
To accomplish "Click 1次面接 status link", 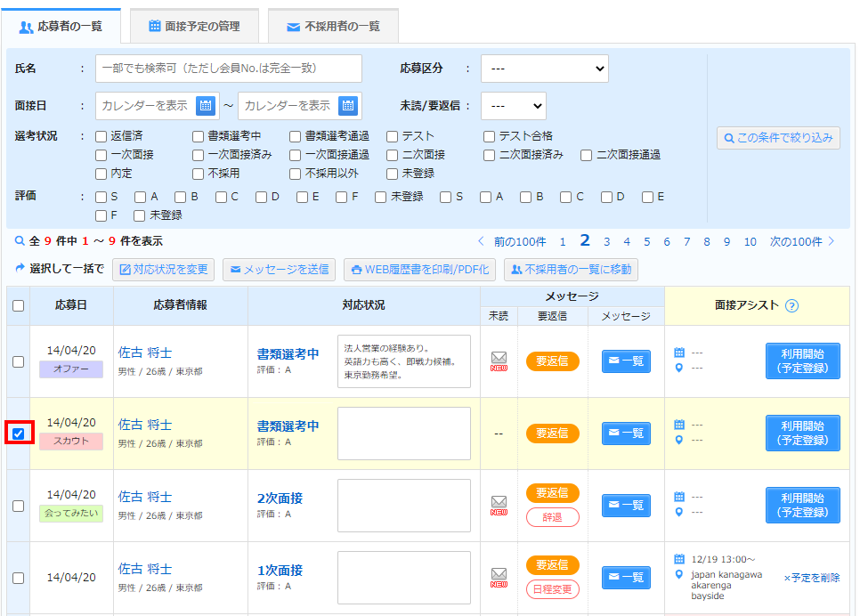I will click(x=280, y=571).
